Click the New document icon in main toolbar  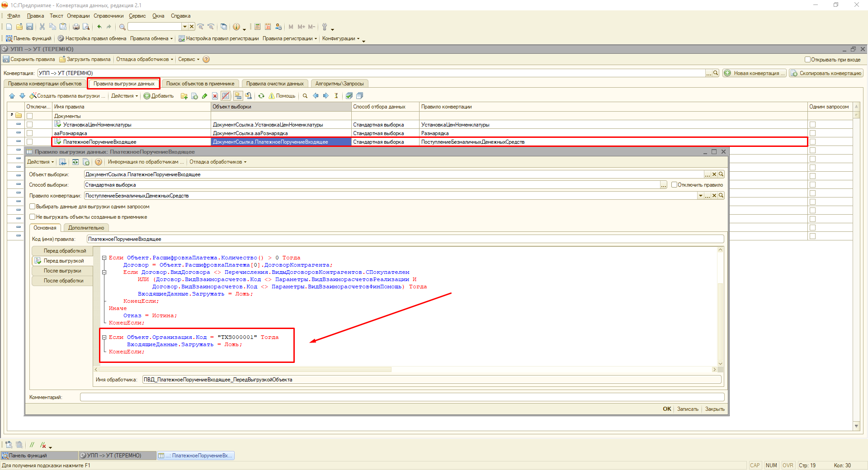9,27
